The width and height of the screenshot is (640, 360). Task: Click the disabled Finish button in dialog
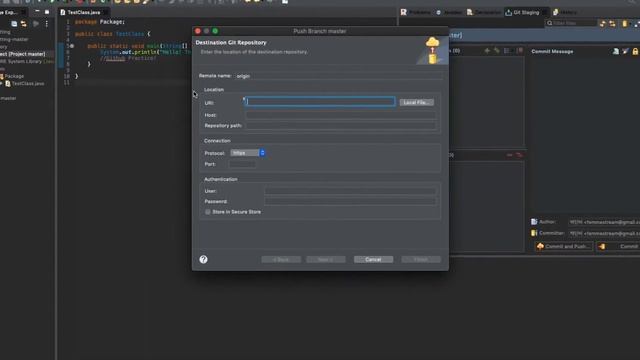(x=421, y=260)
